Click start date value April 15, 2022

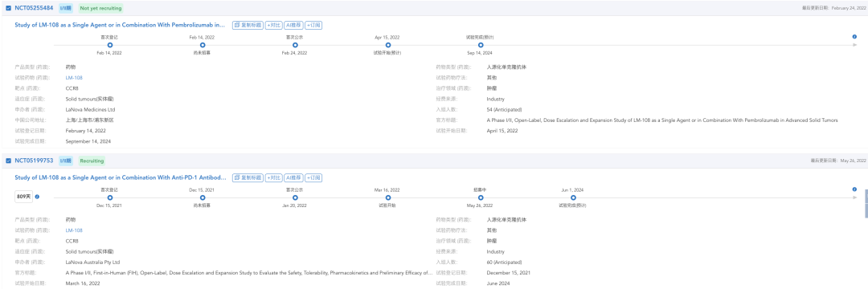click(502, 131)
